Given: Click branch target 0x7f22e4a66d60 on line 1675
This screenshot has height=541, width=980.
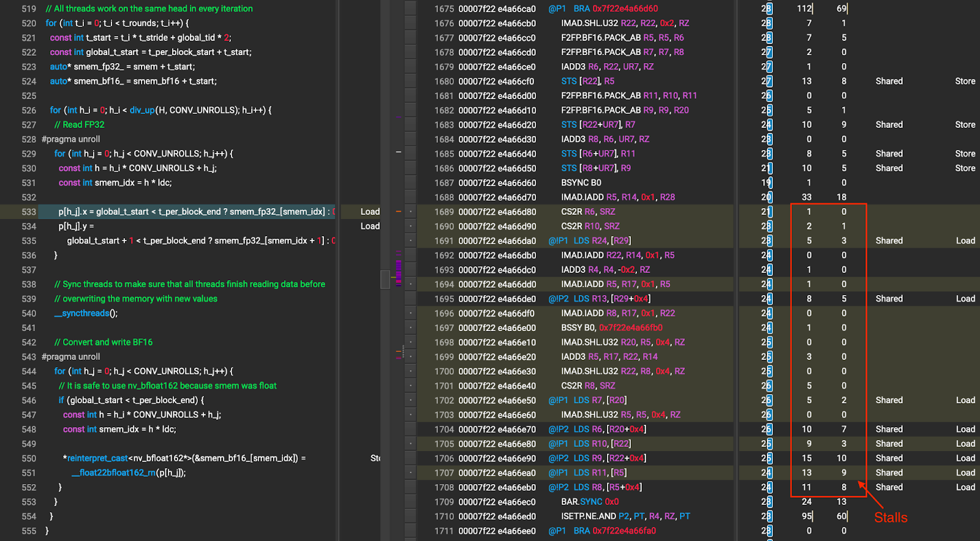Looking at the screenshot, I should point(625,9).
